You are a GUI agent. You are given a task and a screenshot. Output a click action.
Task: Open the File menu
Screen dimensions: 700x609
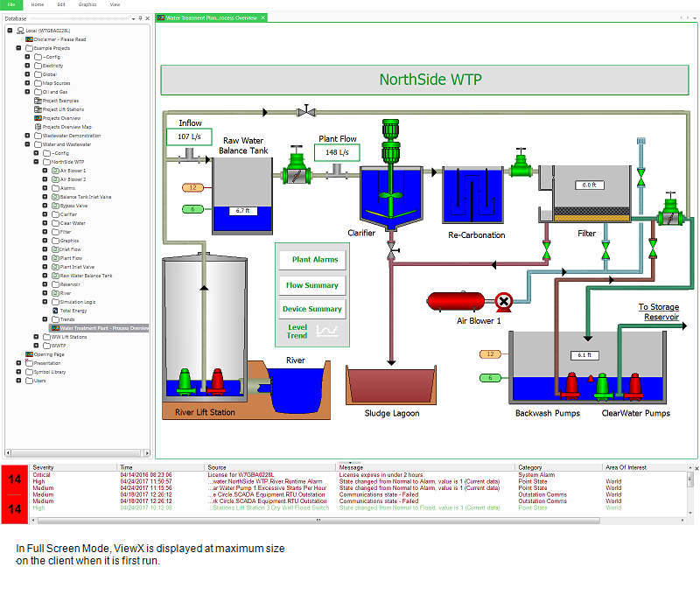coord(11,4)
